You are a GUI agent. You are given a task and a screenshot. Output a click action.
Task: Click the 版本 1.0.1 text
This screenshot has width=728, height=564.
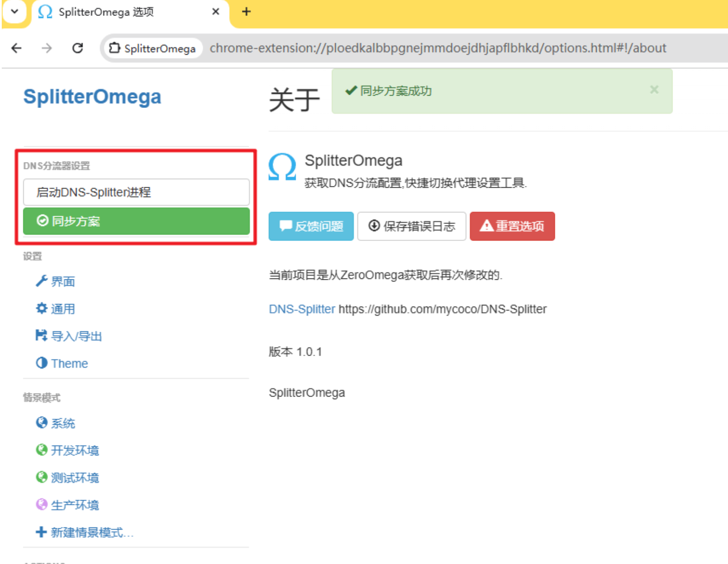tap(295, 352)
